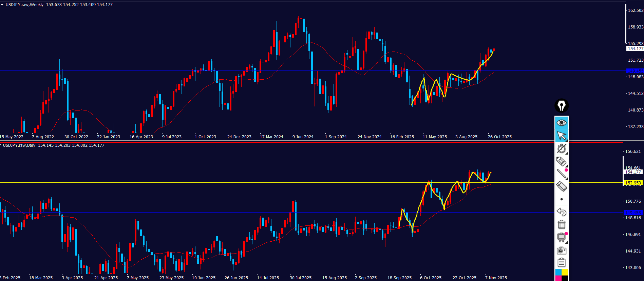Toggle the crossed-out stopwatch icon
The image size is (644, 281).
(x=561, y=148)
